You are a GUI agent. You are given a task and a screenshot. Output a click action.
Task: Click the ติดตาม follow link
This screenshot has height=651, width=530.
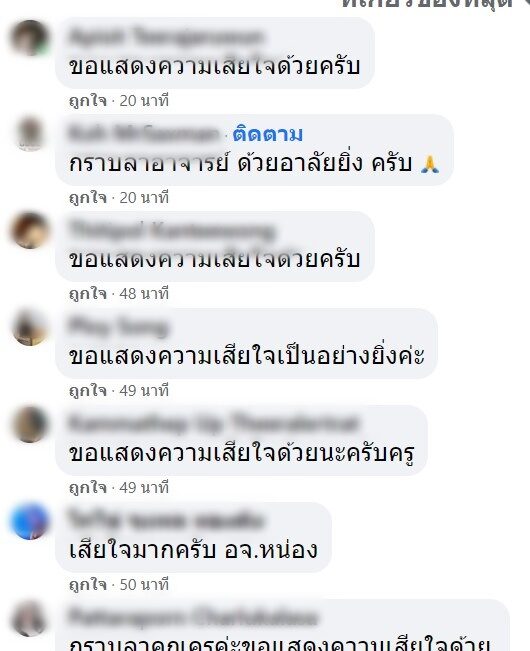pos(268,135)
